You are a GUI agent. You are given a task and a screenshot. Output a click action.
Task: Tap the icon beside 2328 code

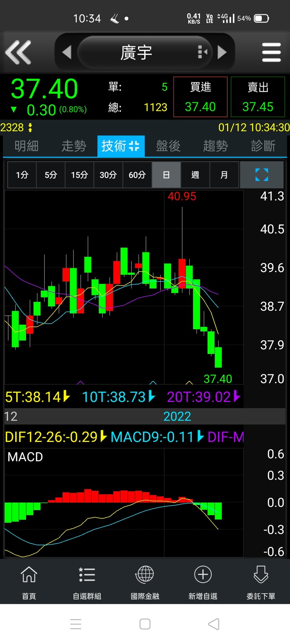click(30, 128)
